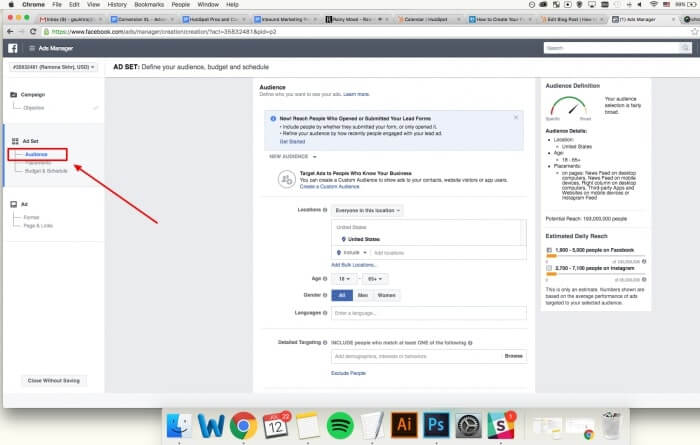Image resolution: width=700 pixels, height=445 pixels.
Task: Click the Facebook logo in the header
Action: click(x=12, y=48)
